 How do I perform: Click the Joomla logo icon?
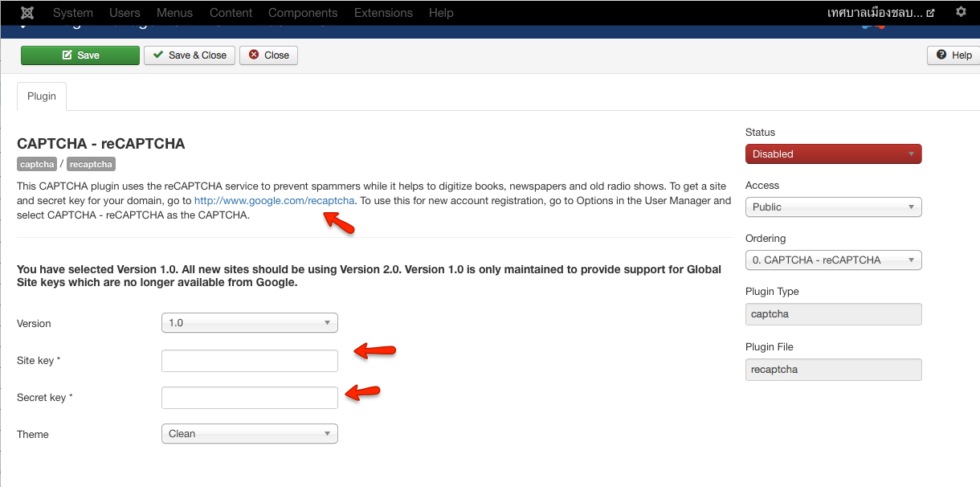(27, 13)
